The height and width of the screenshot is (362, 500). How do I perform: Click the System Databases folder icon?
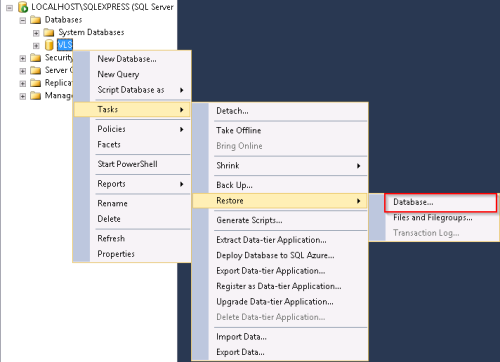[49, 32]
